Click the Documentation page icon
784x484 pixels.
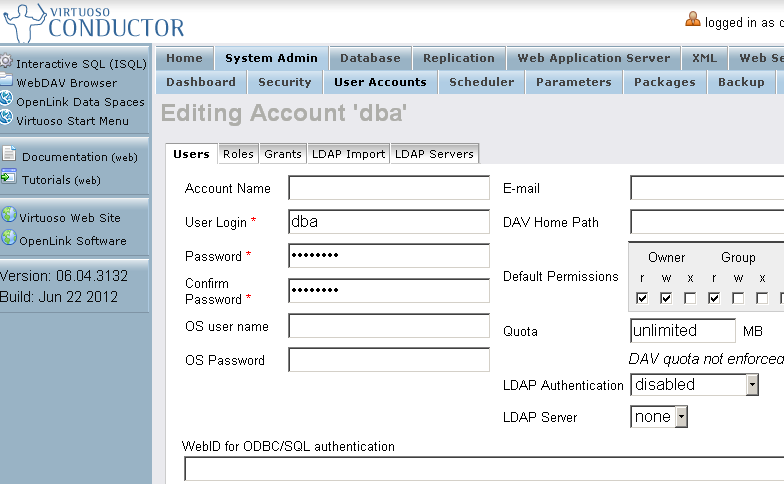point(8,153)
